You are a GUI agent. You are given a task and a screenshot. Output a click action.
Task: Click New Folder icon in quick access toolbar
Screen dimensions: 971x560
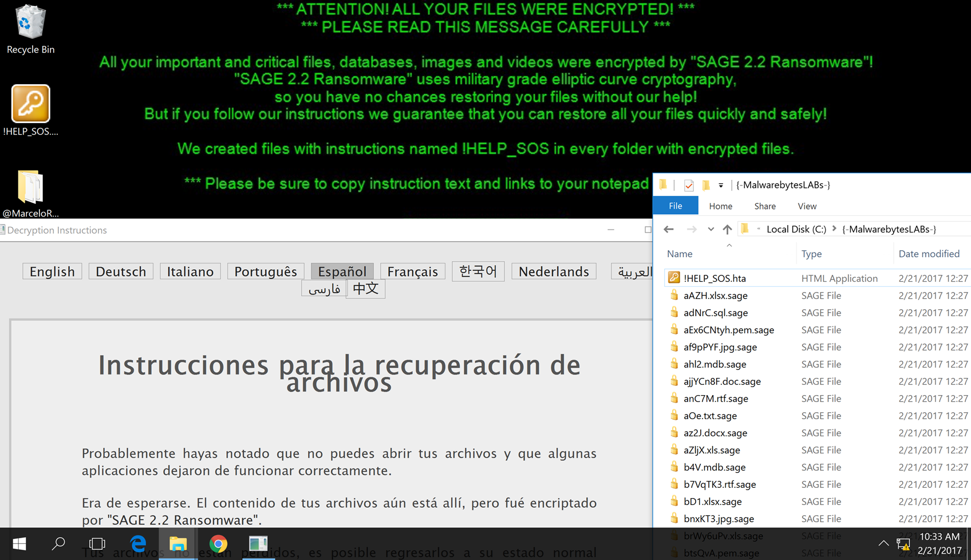[706, 185]
